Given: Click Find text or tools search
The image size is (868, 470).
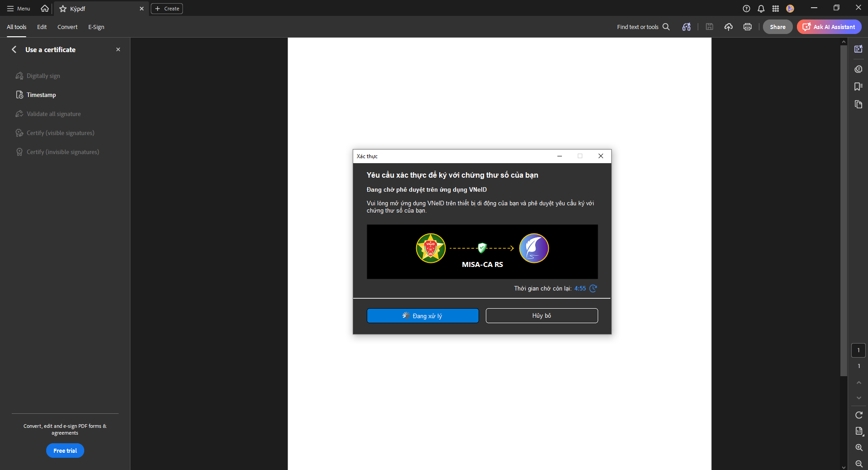Looking at the screenshot, I should [643, 27].
